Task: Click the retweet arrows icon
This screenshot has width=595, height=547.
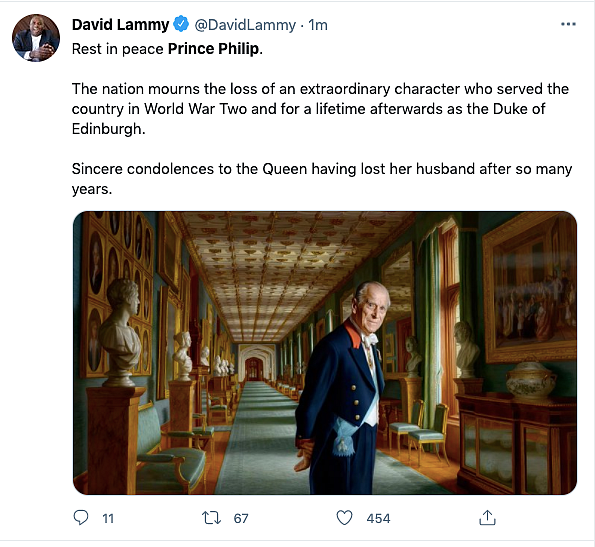Action: [x=211, y=517]
